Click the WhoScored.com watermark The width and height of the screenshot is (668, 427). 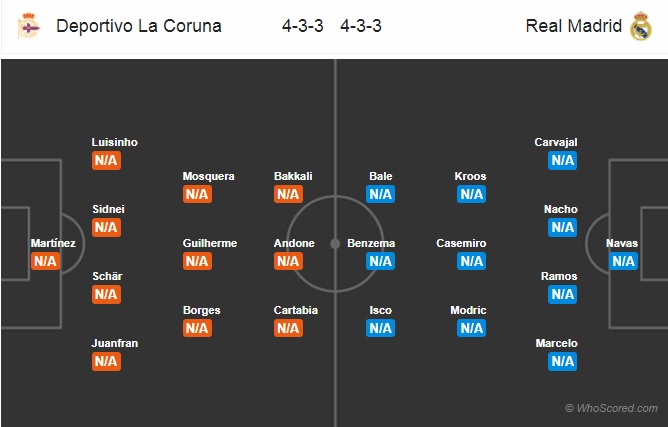(x=611, y=408)
